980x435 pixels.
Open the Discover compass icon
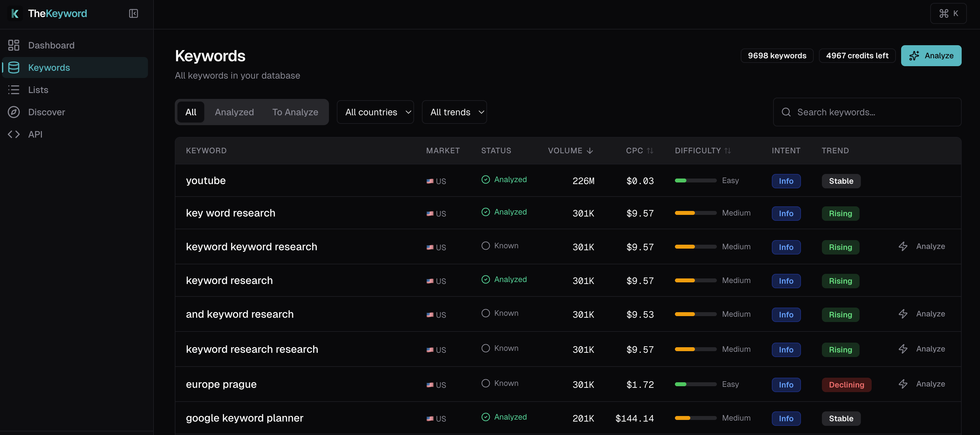point(14,112)
